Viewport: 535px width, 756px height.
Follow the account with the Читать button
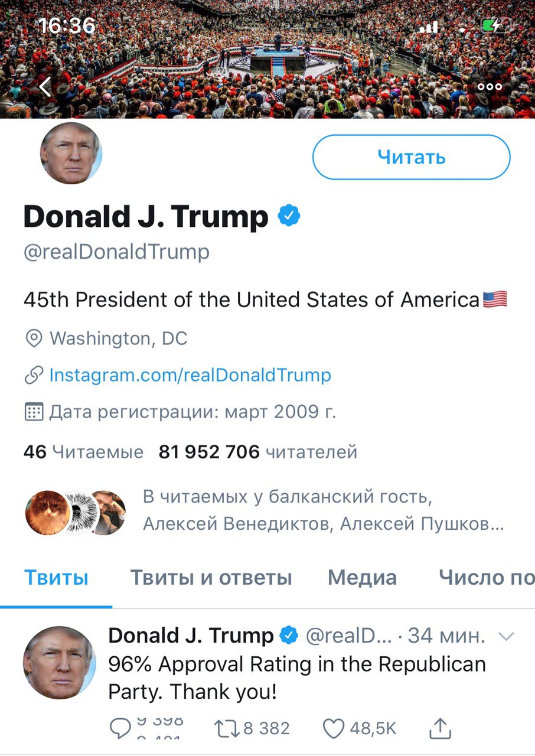pos(411,157)
